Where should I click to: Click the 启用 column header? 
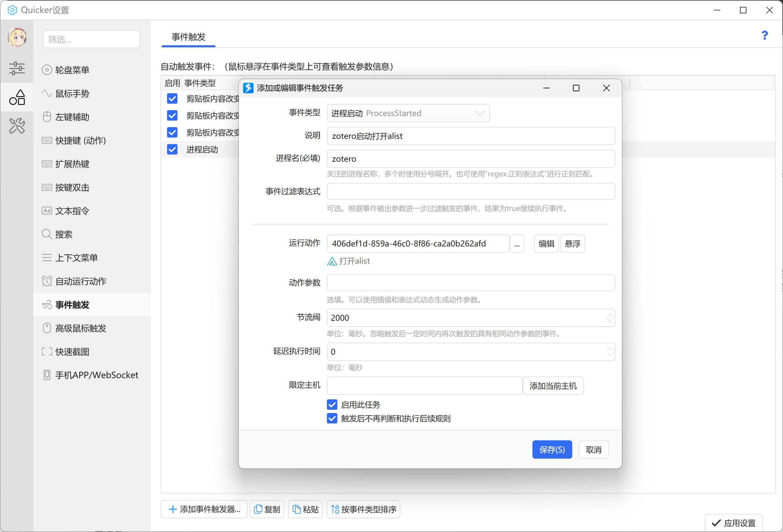(172, 83)
